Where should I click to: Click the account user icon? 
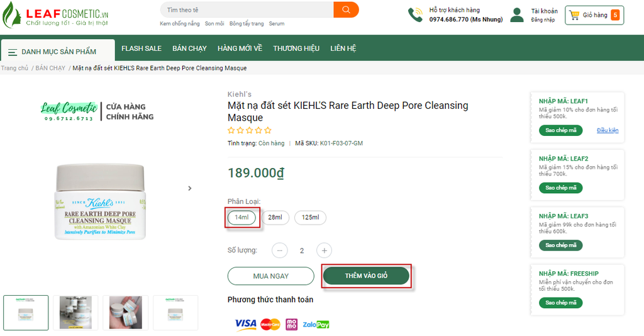tap(517, 15)
